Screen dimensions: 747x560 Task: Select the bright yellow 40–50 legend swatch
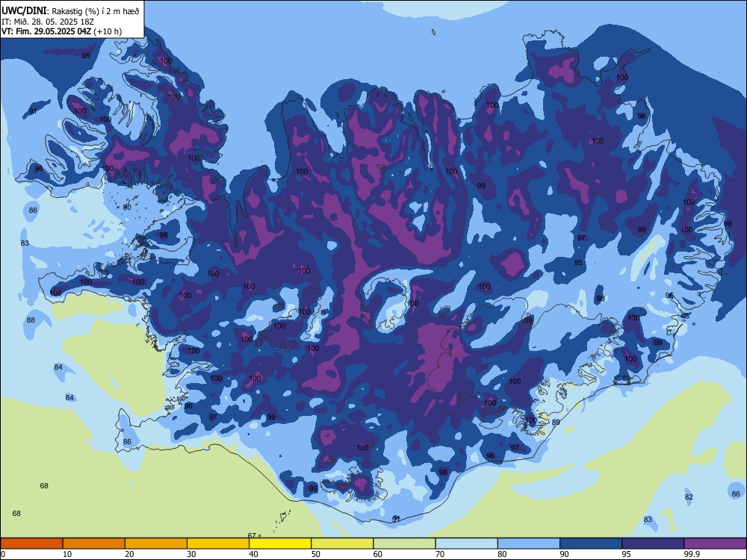coord(280,544)
